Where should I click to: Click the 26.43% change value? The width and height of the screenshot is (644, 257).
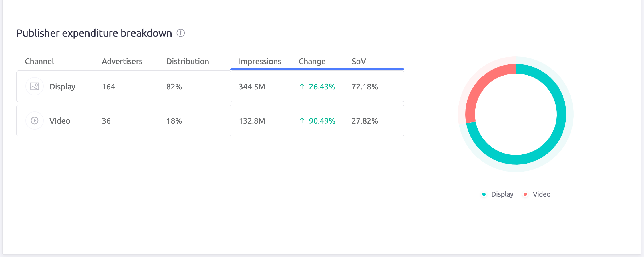[322, 87]
